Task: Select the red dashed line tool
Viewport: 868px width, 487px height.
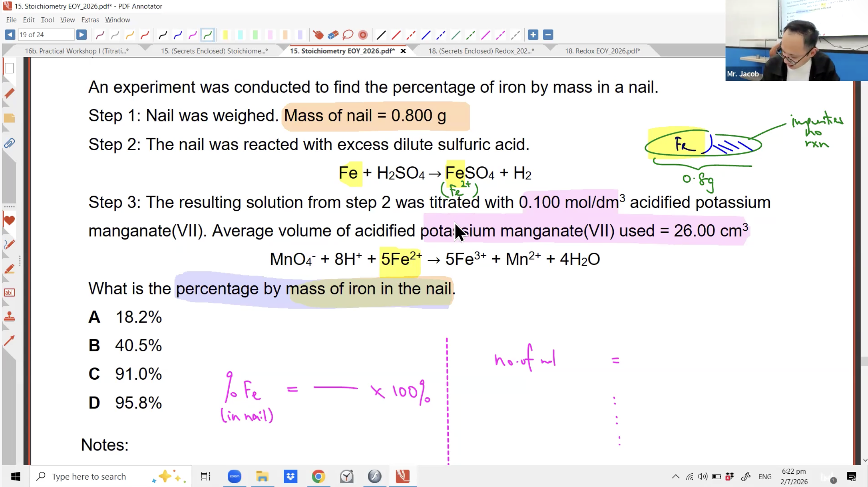Action: (x=411, y=35)
